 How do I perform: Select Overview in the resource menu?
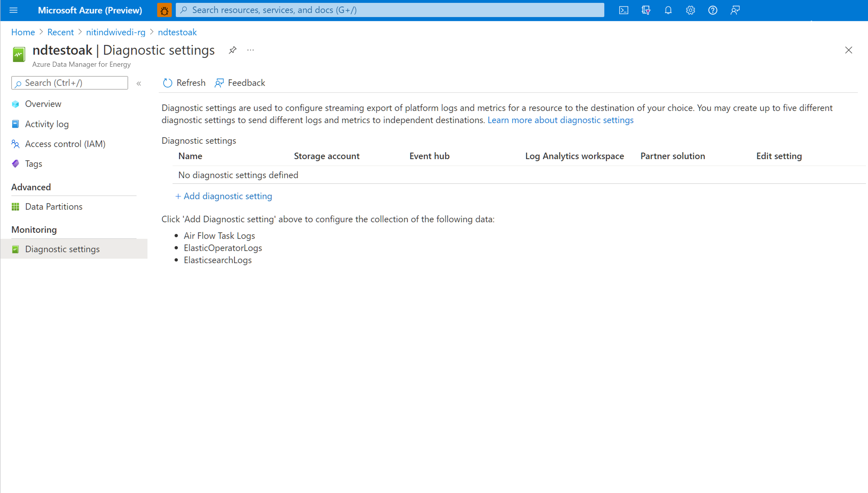pos(43,104)
